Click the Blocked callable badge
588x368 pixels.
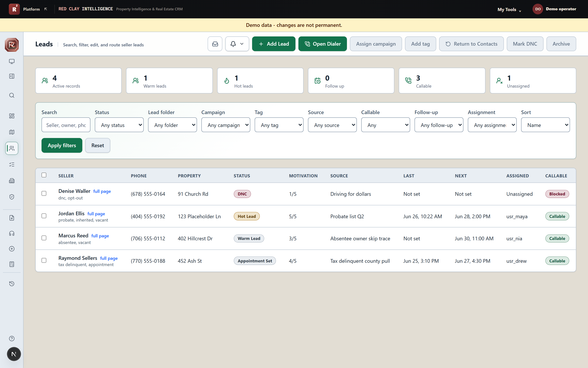click(x=557, y=194)
